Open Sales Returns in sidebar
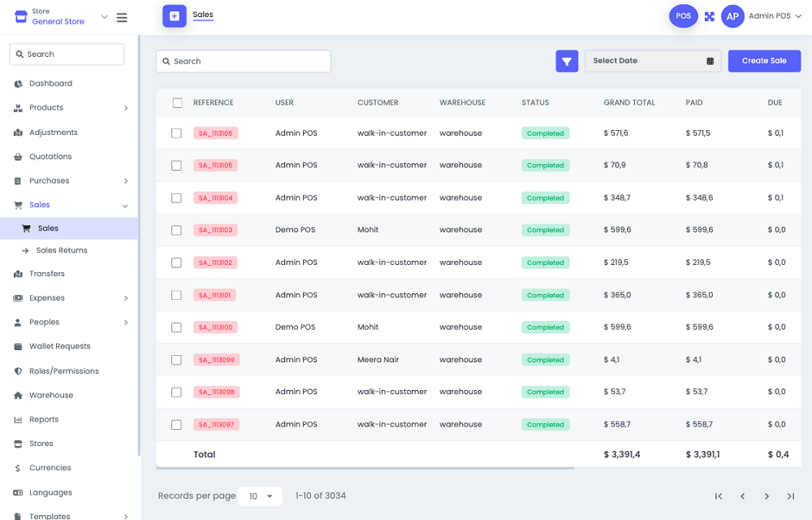 tap(62, 250)
